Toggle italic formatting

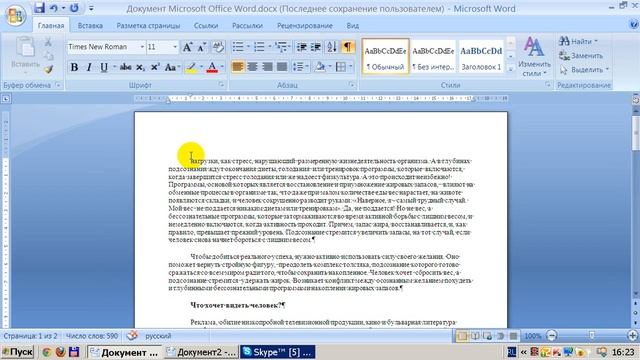coord(89,67)
